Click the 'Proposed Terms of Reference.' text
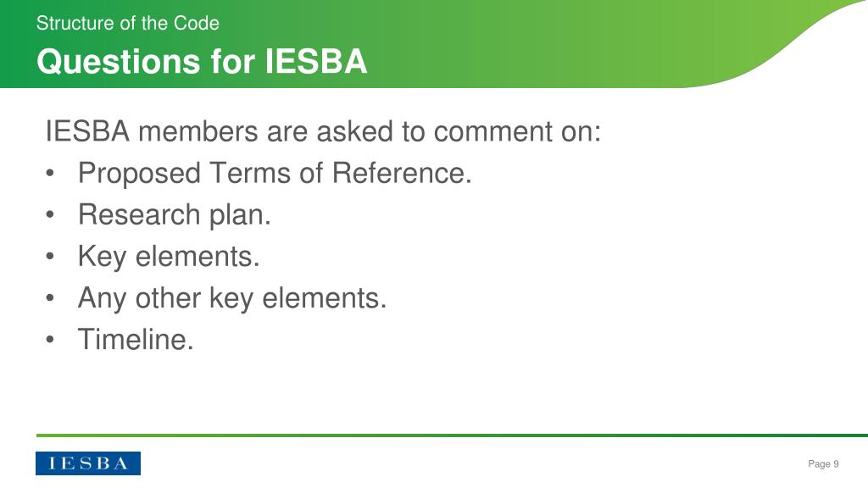 275,173
